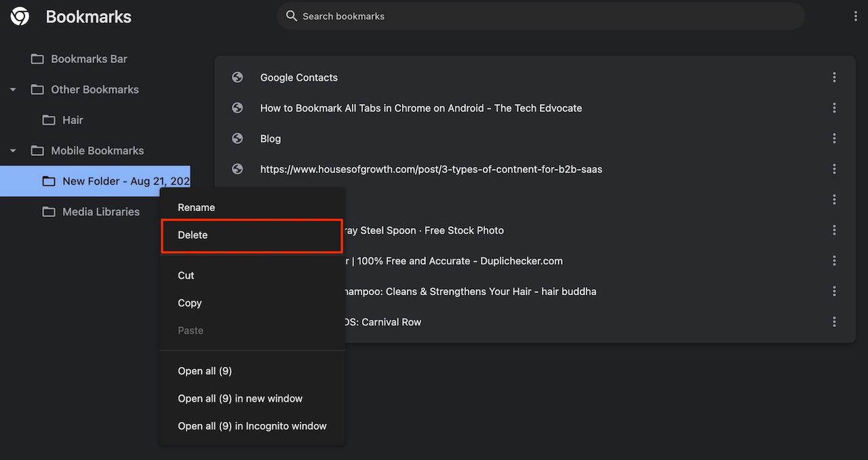868x460 pixels.
Task: Click the globe icon next to Google Contacts
Action: 237,77
